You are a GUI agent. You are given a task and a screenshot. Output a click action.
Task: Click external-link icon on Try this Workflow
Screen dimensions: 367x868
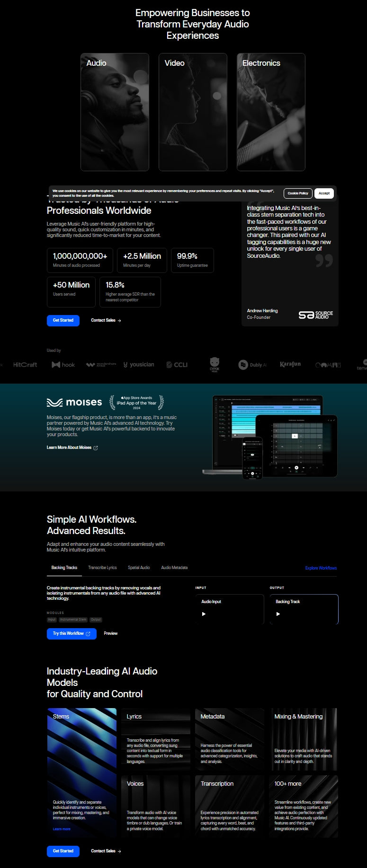(88, 633)
